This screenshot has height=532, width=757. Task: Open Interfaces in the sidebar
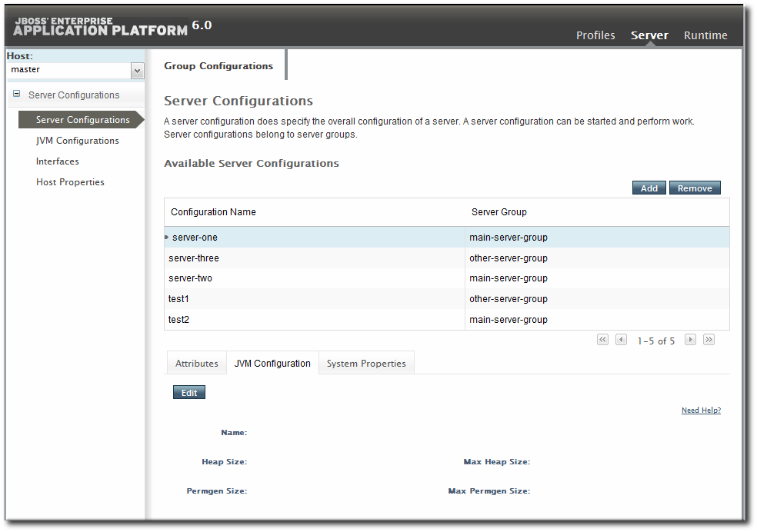pyautogui.click(x=58, y=161)
